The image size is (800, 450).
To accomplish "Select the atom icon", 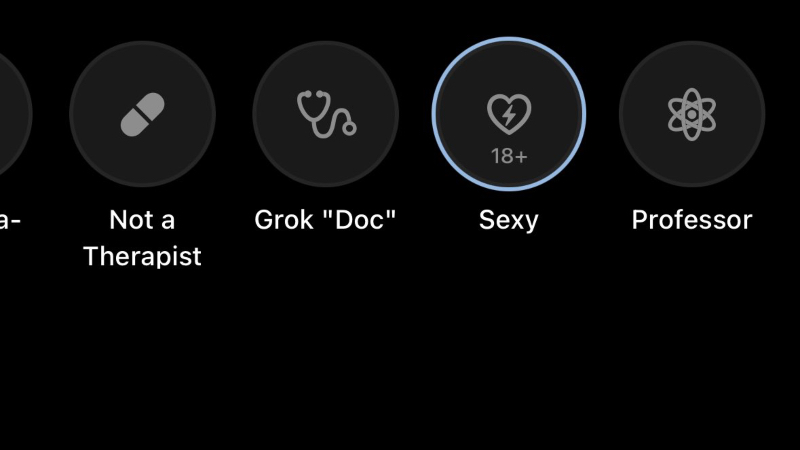I will click(692, 114).
